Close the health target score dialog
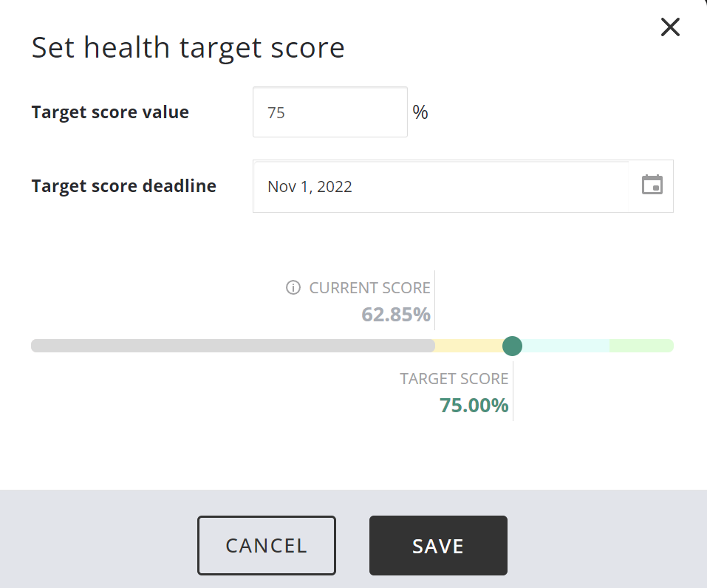Screen dimensions: 707x588 (x=670, y=28)
